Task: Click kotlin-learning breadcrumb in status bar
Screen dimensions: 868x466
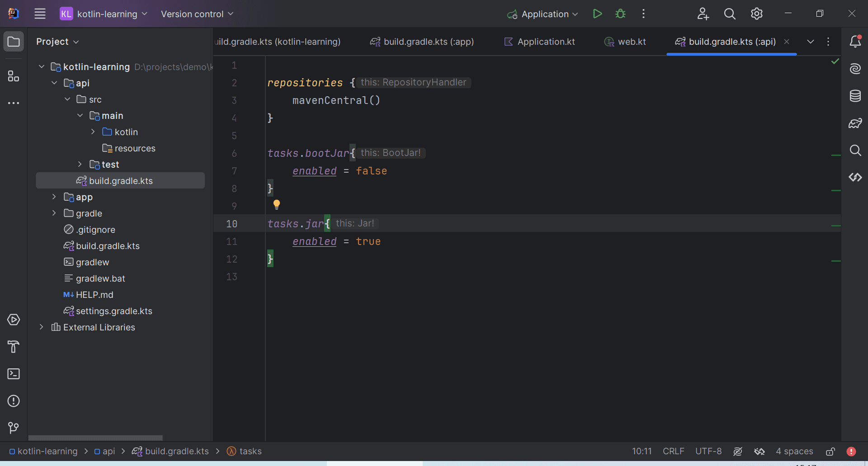Action: coord(43,451)
